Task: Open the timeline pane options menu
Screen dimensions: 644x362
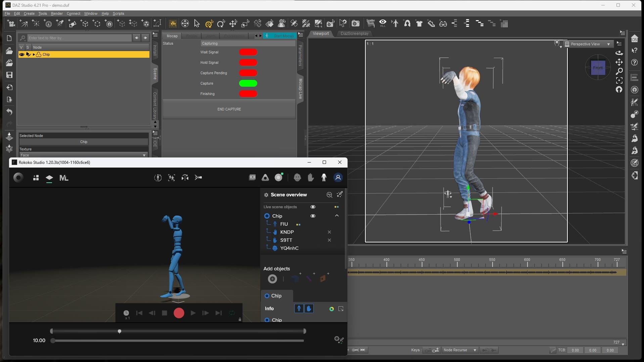Action: click(624, 252)
